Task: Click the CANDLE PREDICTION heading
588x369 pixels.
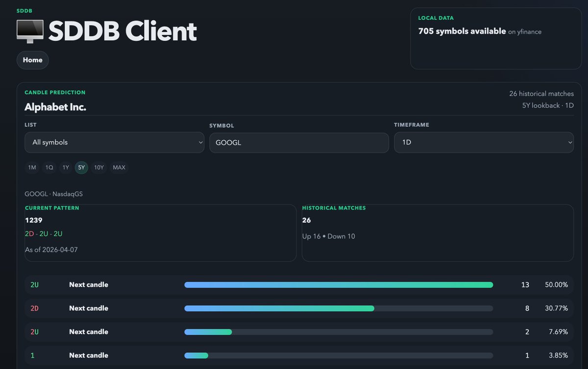Action: tap(55, 93)
